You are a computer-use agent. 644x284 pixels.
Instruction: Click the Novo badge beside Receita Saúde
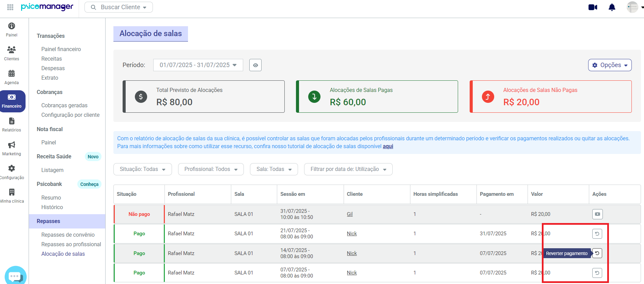coord(93,157)
